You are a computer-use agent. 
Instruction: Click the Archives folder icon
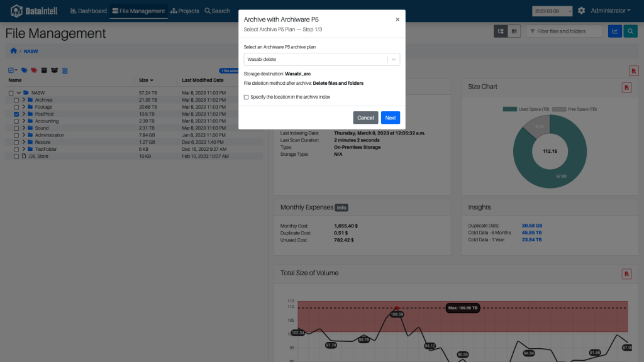pos(30,100)
